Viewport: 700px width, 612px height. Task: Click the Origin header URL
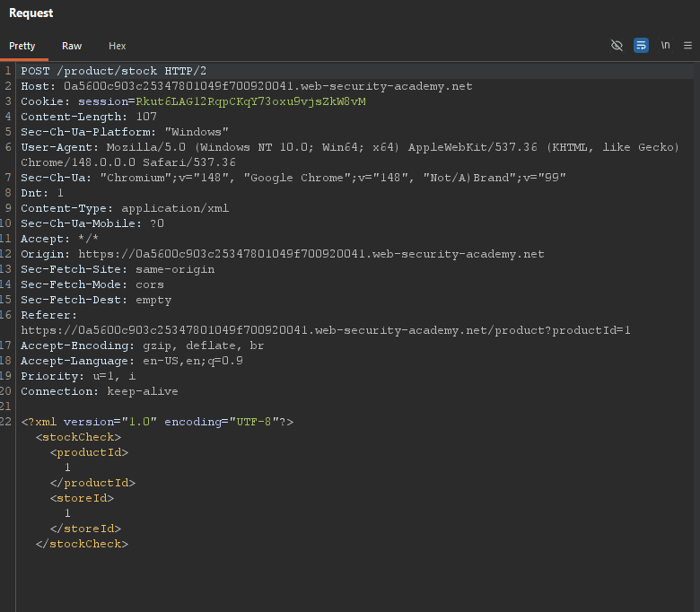pos(311,254)
